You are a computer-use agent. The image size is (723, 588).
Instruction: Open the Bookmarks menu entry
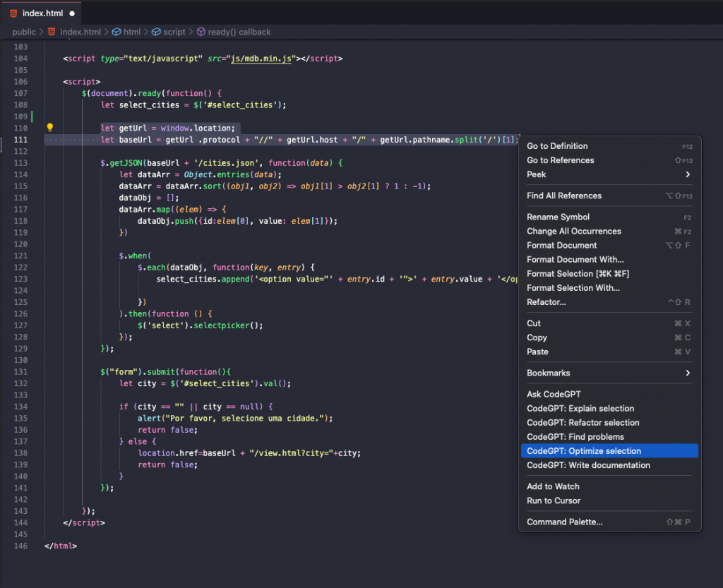pos(609,373)
